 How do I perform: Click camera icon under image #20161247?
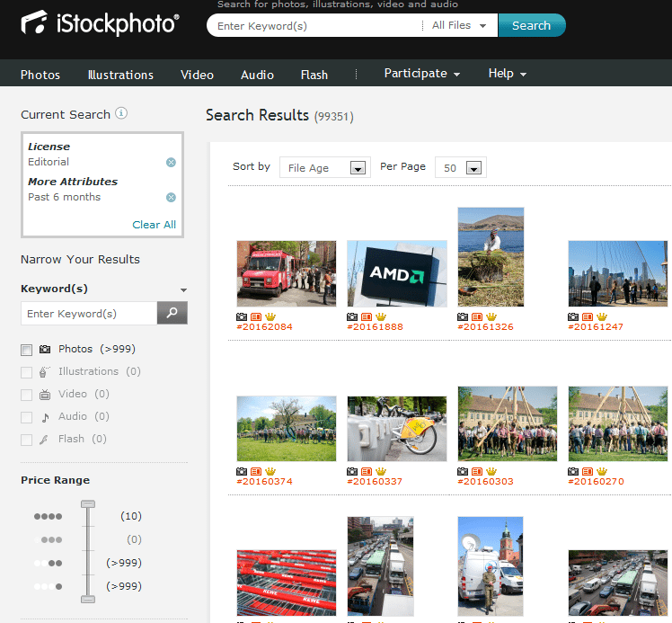[573, 316]
